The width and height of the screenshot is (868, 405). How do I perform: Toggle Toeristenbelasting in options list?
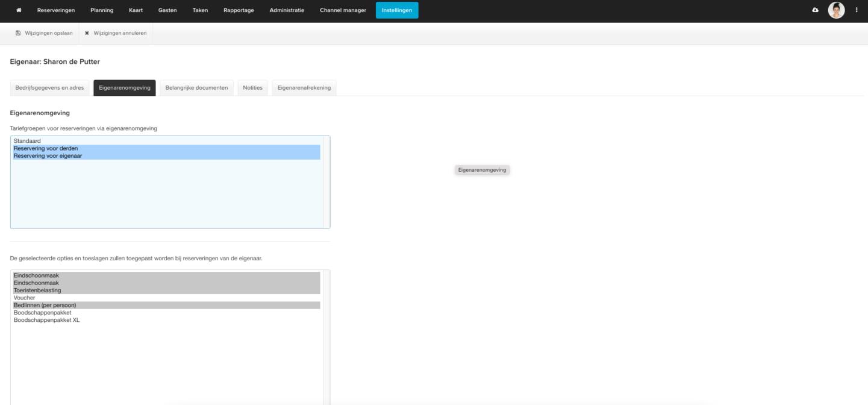tap(37, 290)
